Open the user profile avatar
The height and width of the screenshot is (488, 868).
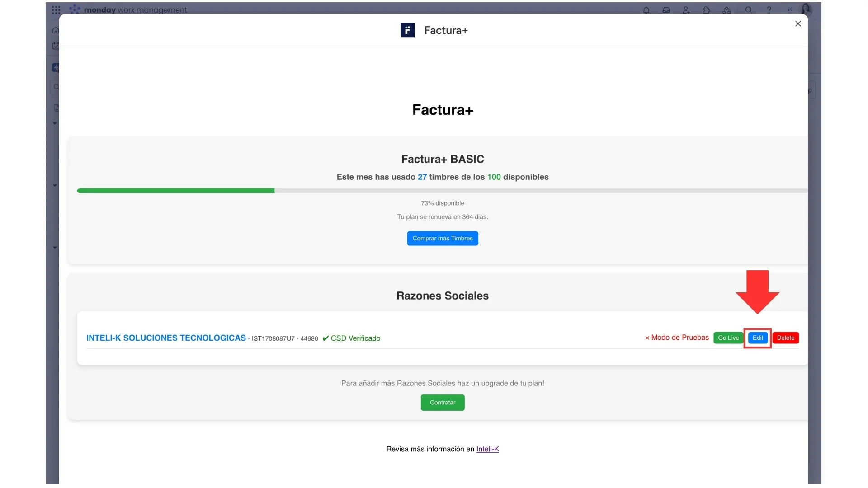click(806, 9)
